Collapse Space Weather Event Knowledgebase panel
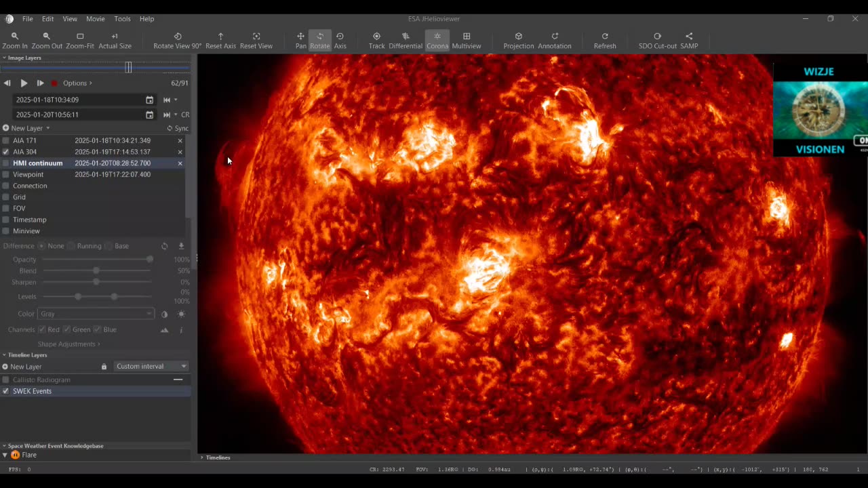Viewport: 868px width, 488px height. coord(4,446)
